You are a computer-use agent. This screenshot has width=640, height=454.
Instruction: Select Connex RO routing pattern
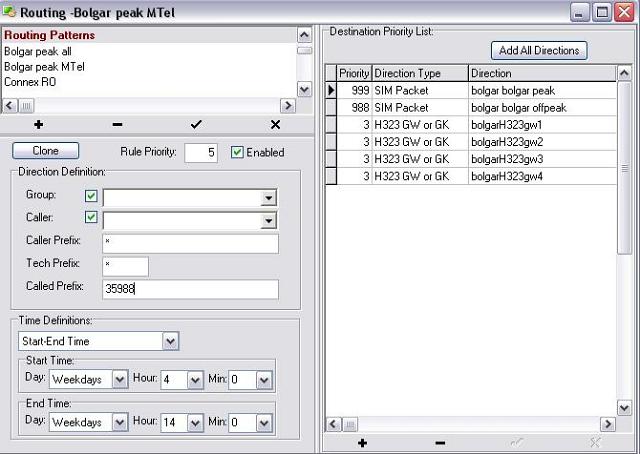(28, 82)
